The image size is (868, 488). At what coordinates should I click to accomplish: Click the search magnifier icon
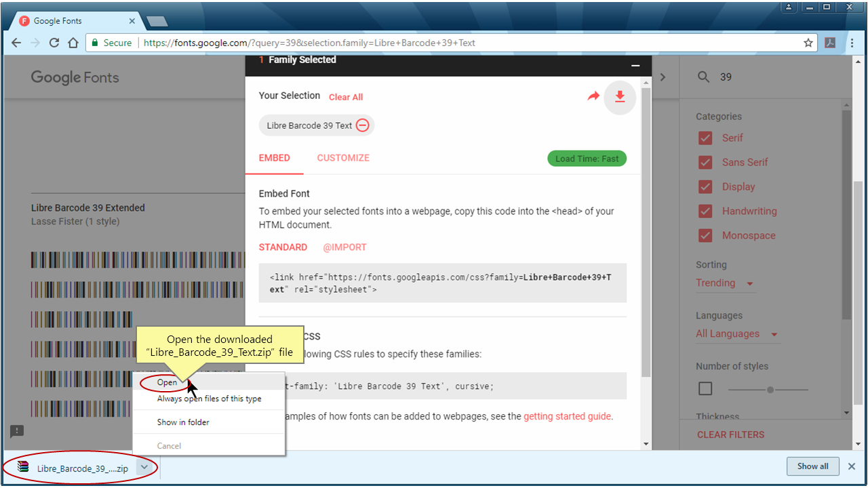[x=703, y=77]
